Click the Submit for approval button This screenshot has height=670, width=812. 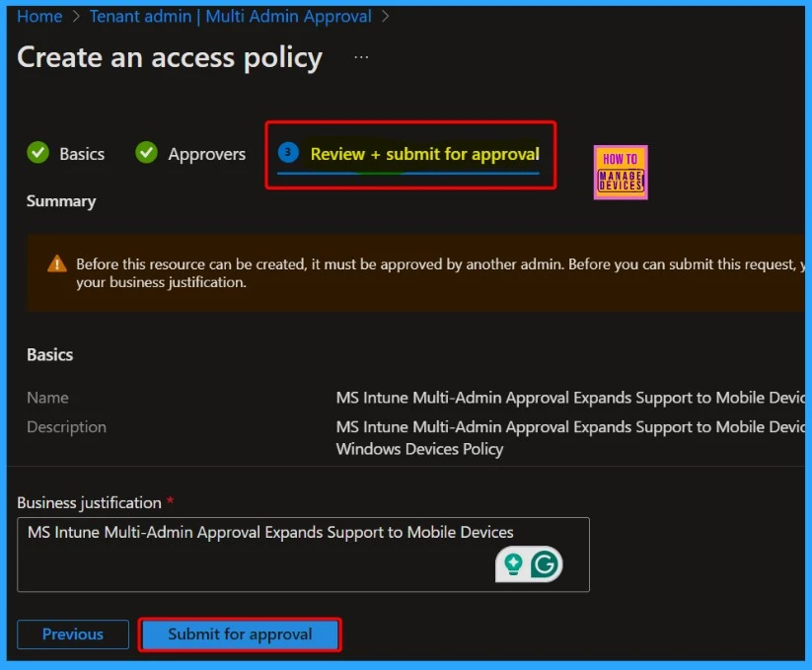[240, 634]
